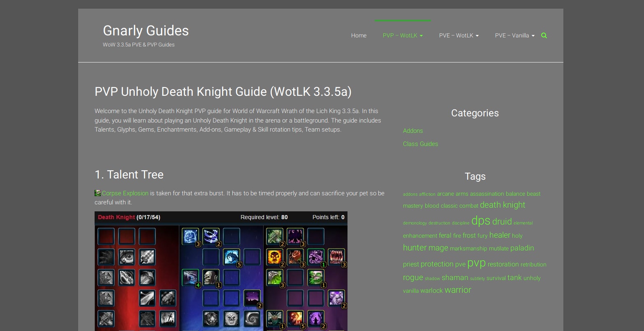Select the greyed-out graveyard cross talent

[168, 319]
